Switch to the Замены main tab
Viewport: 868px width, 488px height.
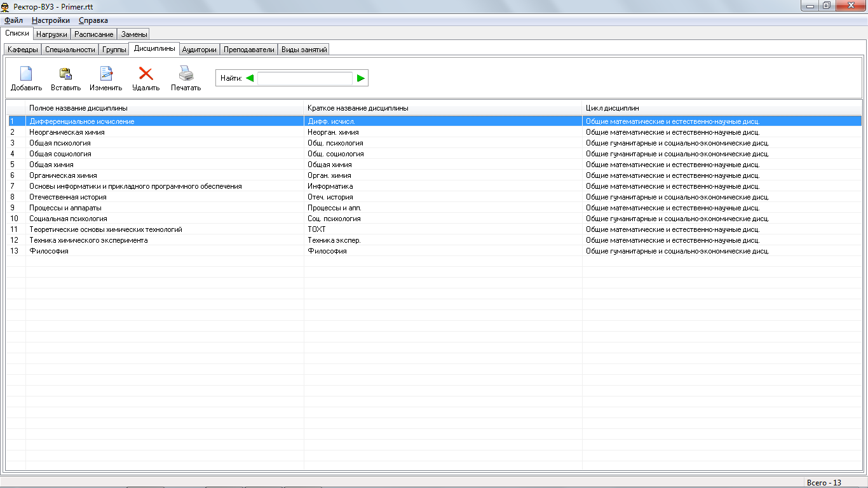[x=133, y=34]
